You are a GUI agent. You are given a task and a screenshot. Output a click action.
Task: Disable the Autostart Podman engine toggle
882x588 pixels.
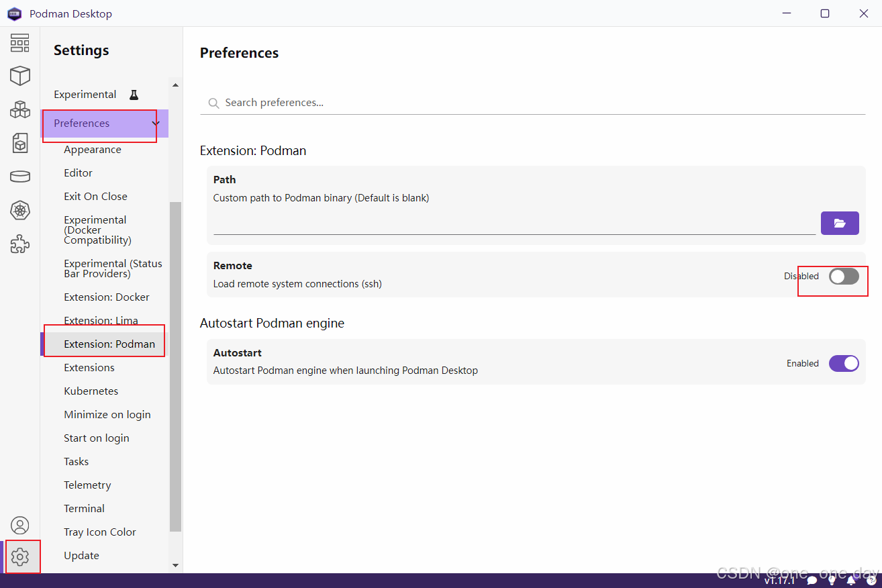[844, 363]
